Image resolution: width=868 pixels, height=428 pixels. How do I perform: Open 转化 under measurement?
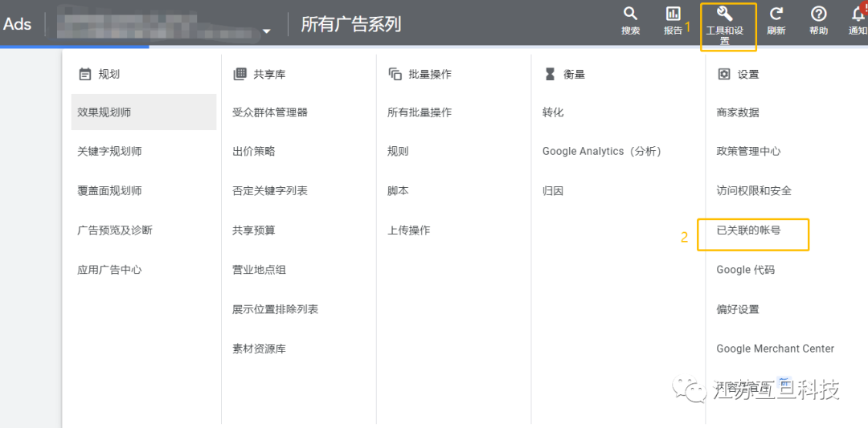tap(553, 112)
